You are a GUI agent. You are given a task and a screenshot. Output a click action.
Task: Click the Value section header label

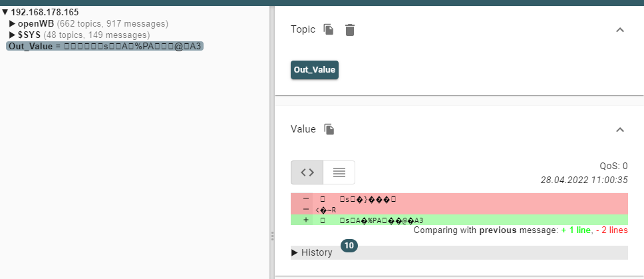tap(303, 129)
